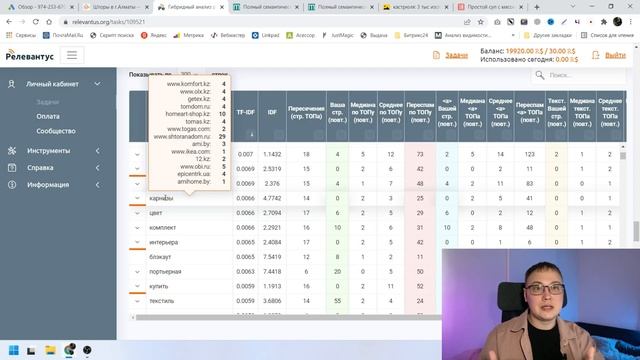Viewport: 640px width, 360px height.
Task: Click the browser back arrow
Action: tap(9, 22)
